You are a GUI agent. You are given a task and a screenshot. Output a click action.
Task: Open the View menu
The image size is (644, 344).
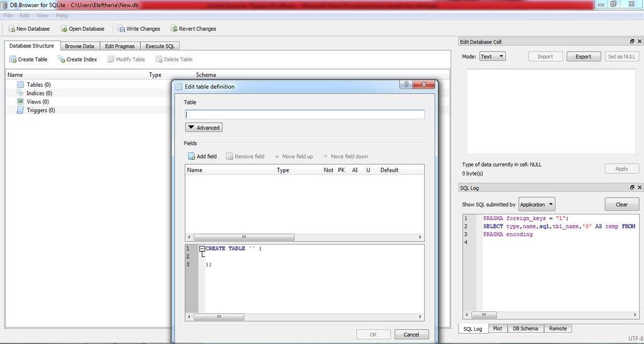[x=43, y=16]
